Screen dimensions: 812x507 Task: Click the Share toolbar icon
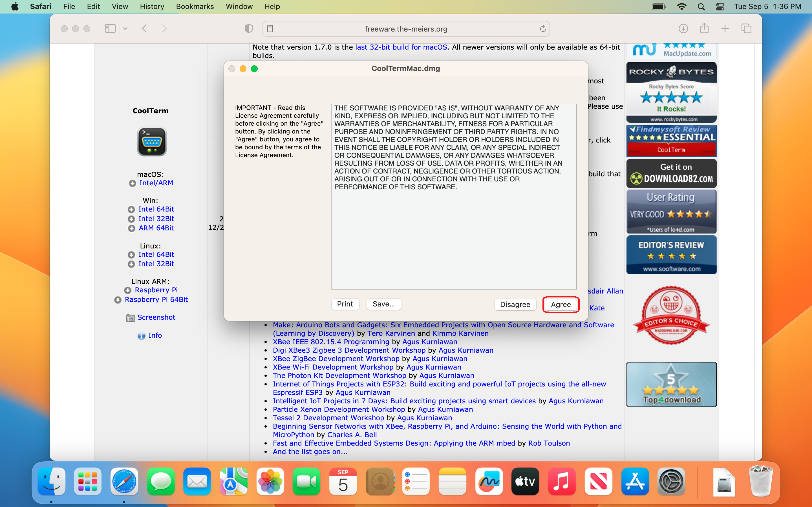point(704,28)
